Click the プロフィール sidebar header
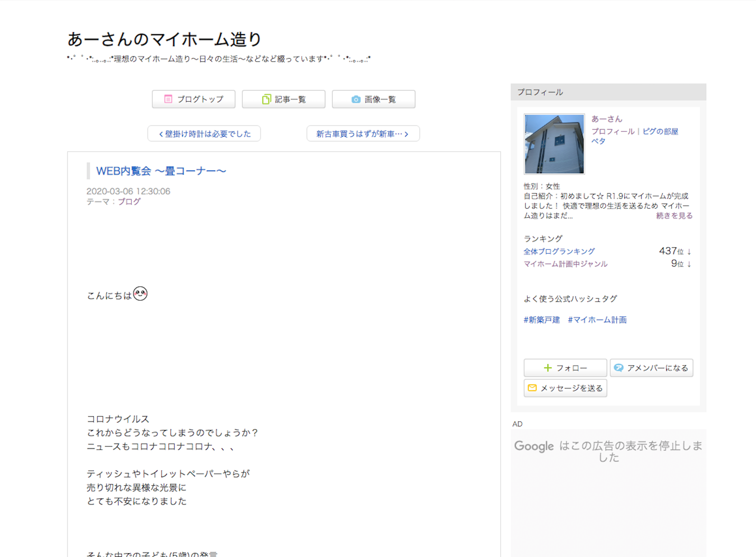Image resolution: width=756 pixels, height=557 pixels. [608, 92]
